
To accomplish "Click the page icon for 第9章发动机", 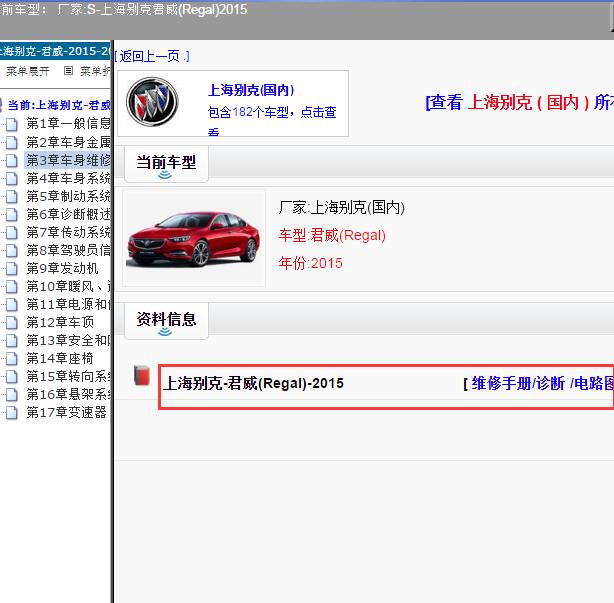I will 12,269.
